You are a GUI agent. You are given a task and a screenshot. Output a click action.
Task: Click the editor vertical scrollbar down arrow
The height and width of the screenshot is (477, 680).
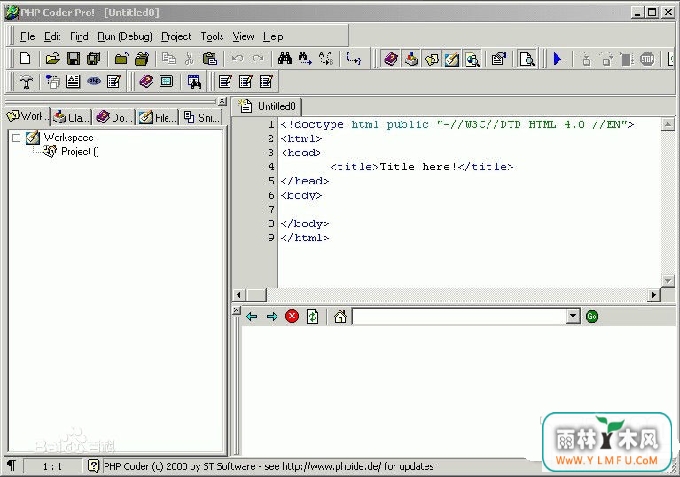pyautogui.click(x=668, y=281)
